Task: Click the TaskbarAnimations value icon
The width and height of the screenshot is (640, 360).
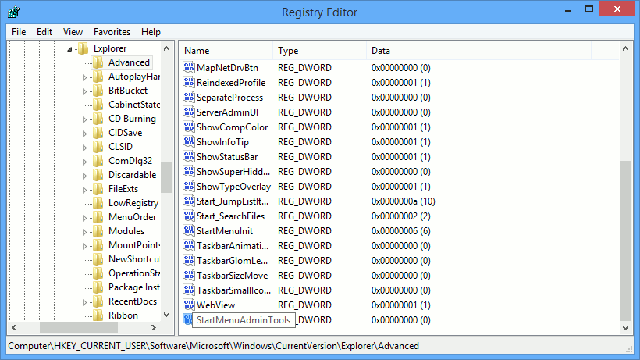Action: (189, 246)
